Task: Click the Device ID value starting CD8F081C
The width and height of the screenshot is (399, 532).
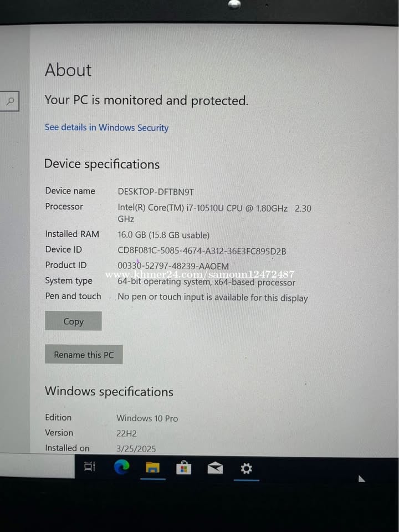Action: [x=202, y=251]
